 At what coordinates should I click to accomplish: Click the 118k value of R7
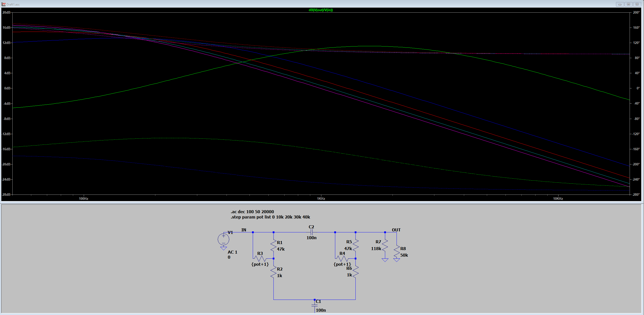pos(376,249)
